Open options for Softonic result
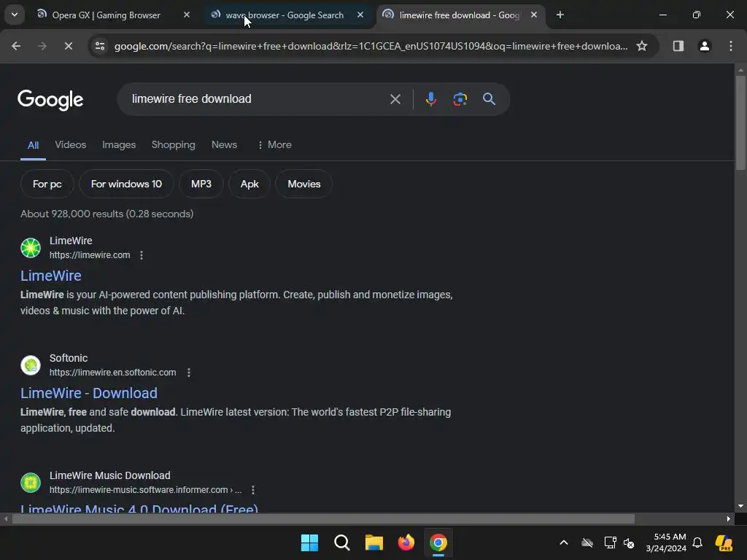The image size is (747, 560). [189, 373]
